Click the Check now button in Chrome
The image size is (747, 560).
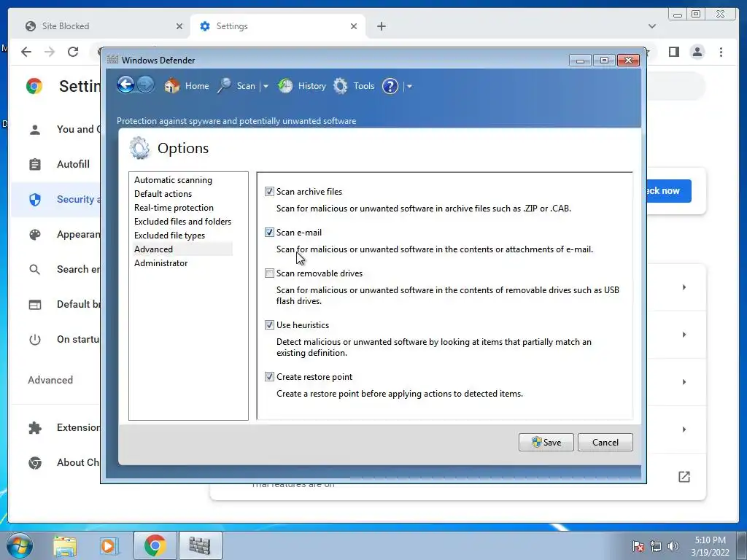click(668, 191)
